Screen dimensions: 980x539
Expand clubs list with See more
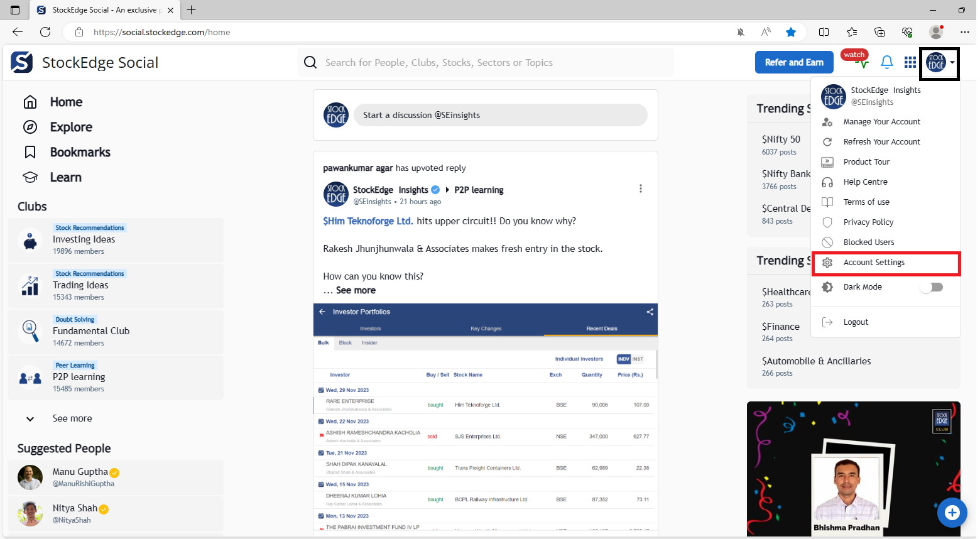(x=72, y=418)
